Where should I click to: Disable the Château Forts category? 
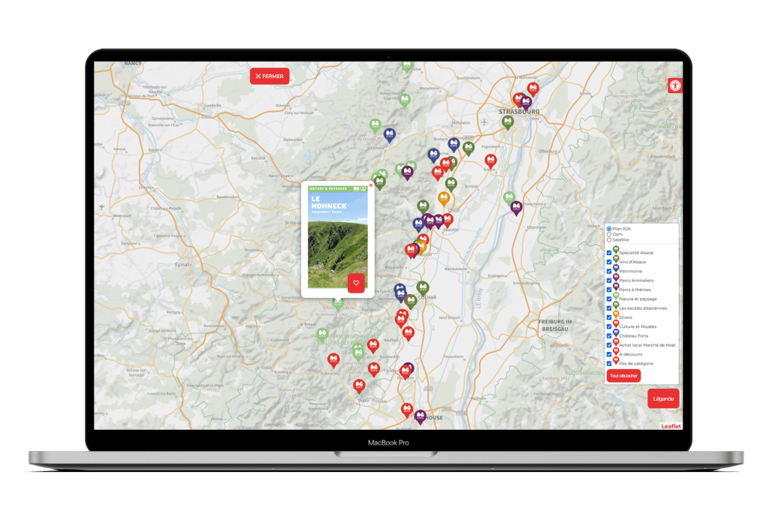[x=608, y=334]
